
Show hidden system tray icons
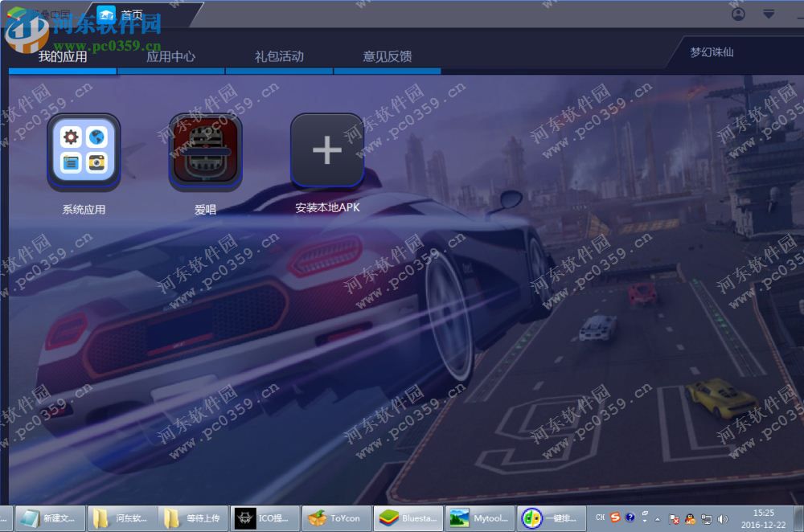point(658,519)
